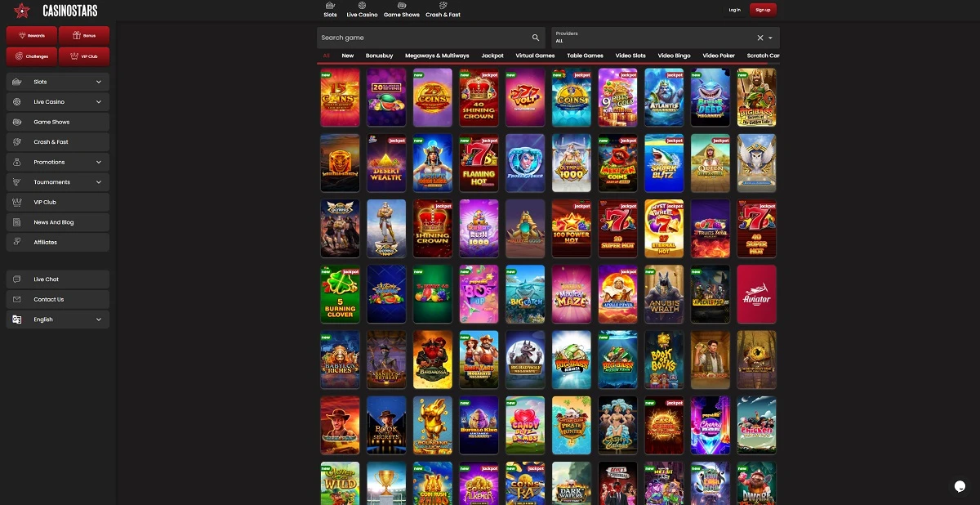
Task: Click the search magnifier icon
Action: pos(536,38)
